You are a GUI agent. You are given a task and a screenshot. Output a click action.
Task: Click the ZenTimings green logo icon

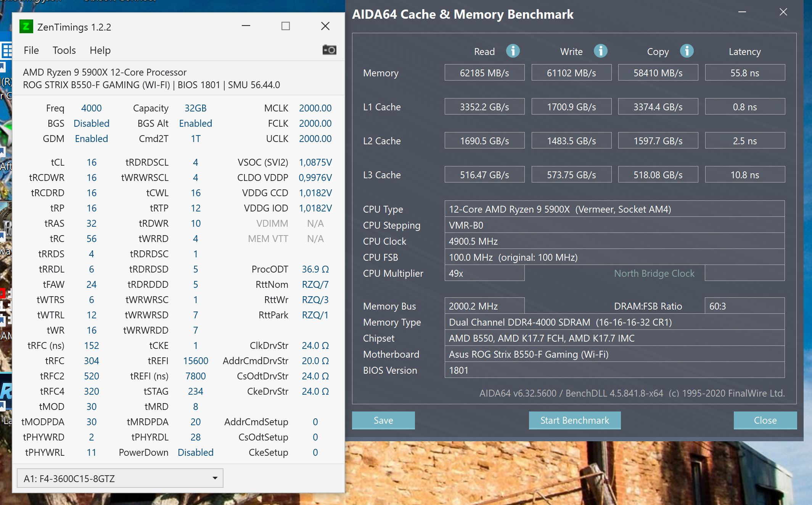(26, 27)
